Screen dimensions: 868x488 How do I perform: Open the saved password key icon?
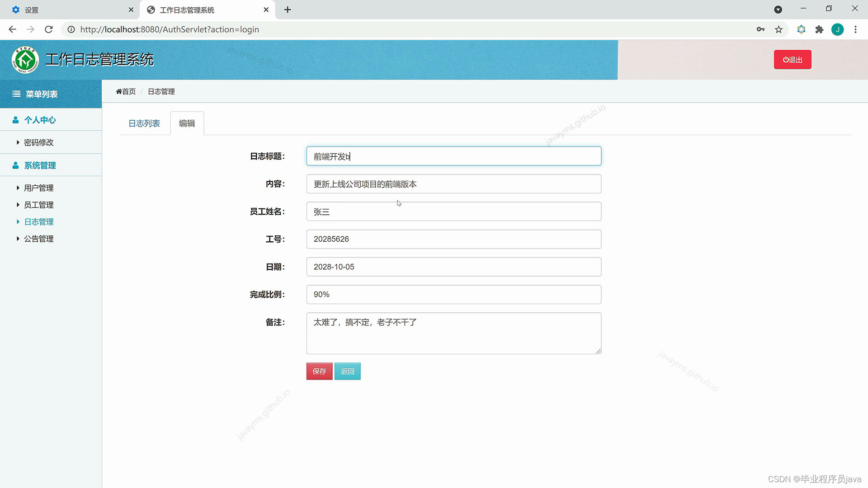coord(760,29)
